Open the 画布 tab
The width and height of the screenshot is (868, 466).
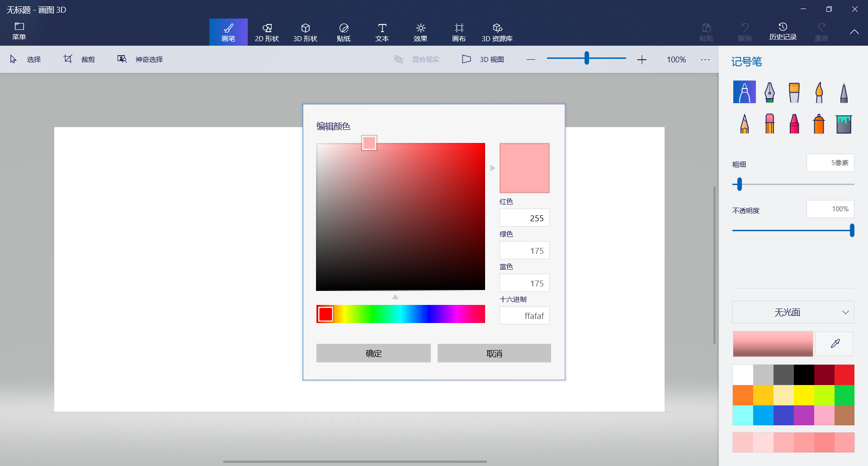[459, 32]
